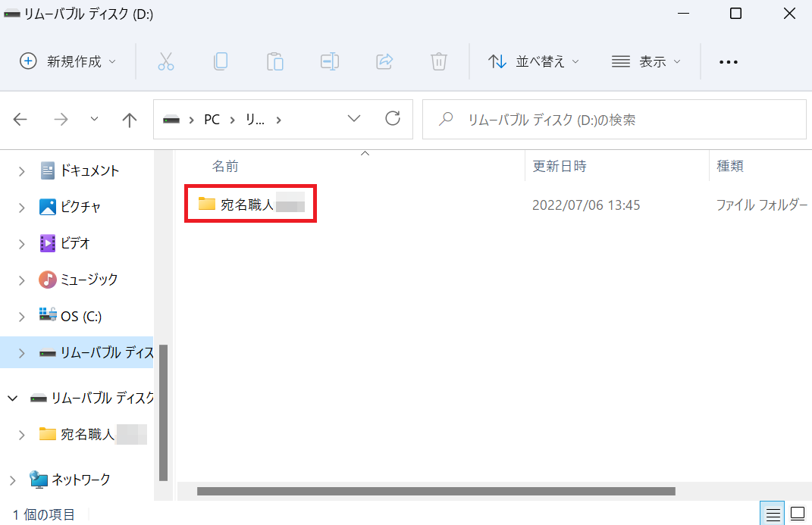Open ドキュメント in the navigation pane
The width and height of the screenshot is (812, 525).
click(x=89, y=170)
